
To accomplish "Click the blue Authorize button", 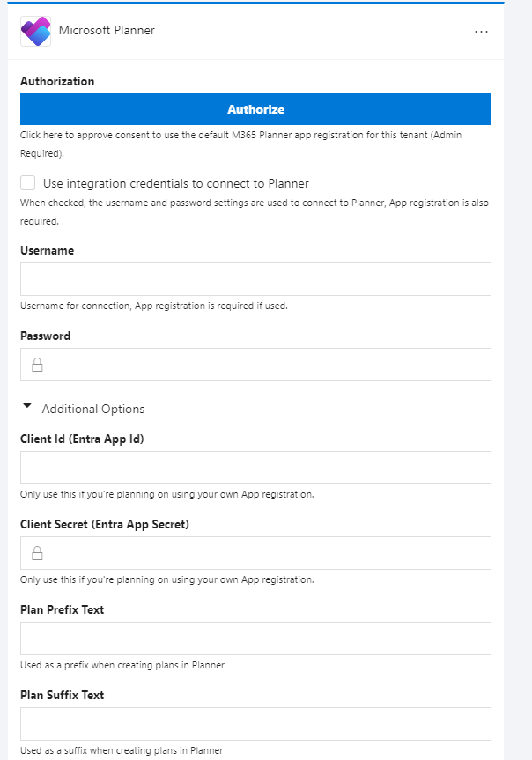I will tap(255, 109).
